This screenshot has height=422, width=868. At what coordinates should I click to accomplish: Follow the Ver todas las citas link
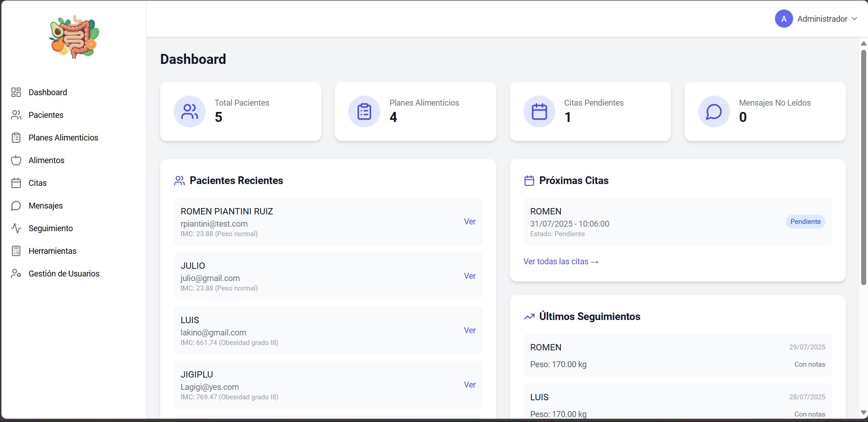point(561,262)
